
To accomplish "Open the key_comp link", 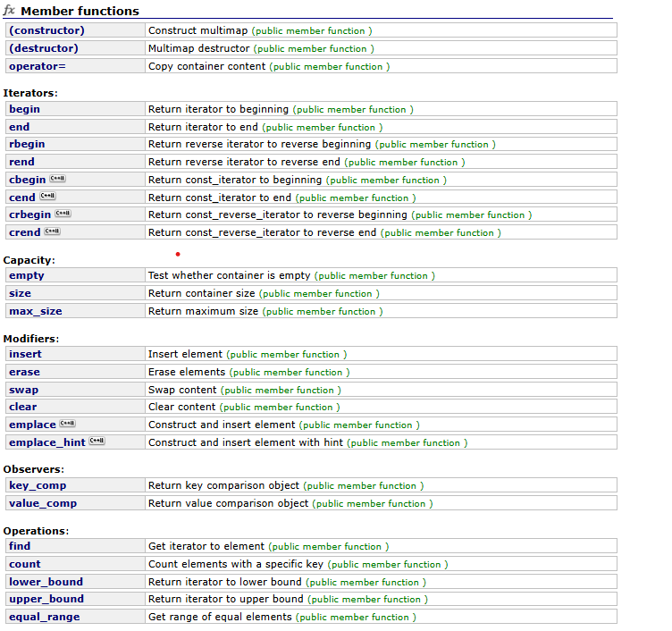I will point(38,485).
